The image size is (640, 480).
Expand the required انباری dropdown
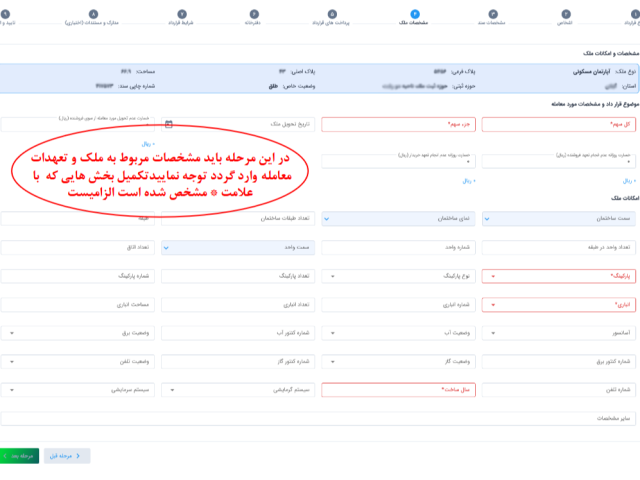coord(560,304)
